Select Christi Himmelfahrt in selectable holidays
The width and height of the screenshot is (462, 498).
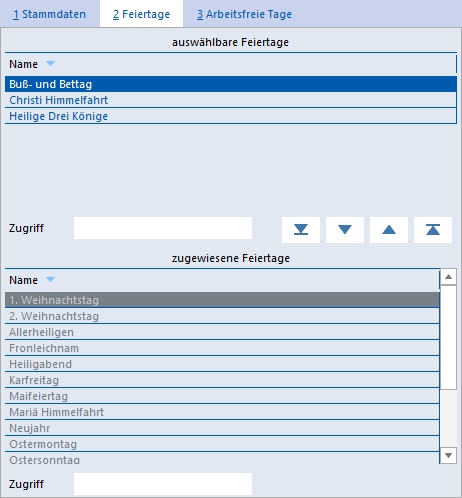(231, 100)
